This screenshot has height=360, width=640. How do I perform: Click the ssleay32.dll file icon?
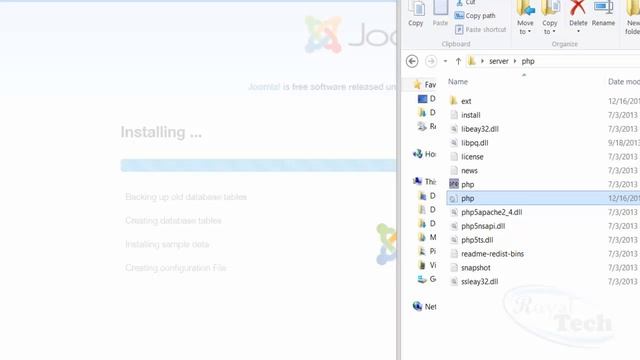(x=454, y=282)
